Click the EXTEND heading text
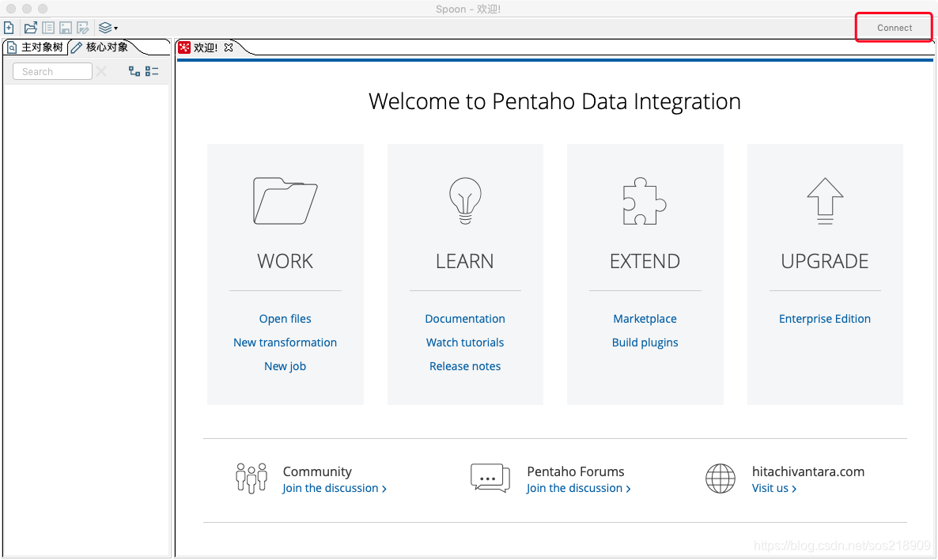Screen dimensions: 938x560 (x=645, y=262)
